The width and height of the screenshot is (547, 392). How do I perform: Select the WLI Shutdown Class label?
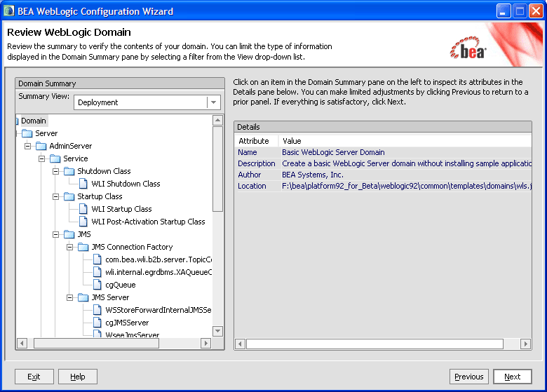click(126, 184)
